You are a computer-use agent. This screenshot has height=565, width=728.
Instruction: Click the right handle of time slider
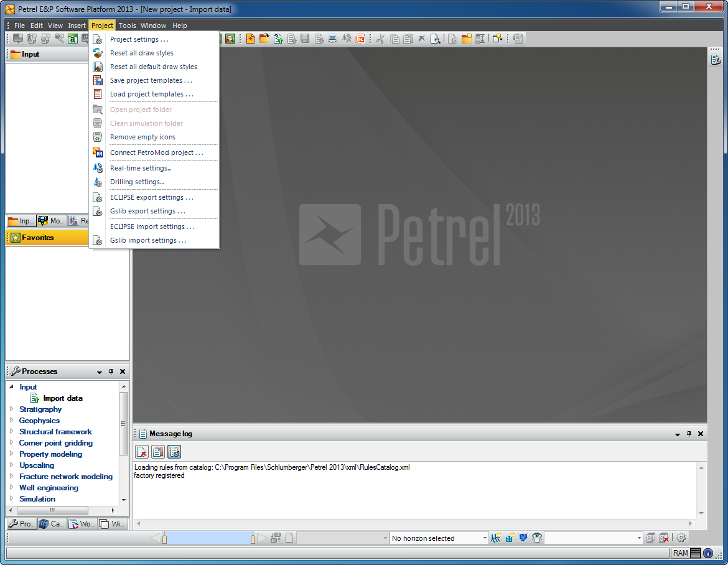tap(253, 538)
